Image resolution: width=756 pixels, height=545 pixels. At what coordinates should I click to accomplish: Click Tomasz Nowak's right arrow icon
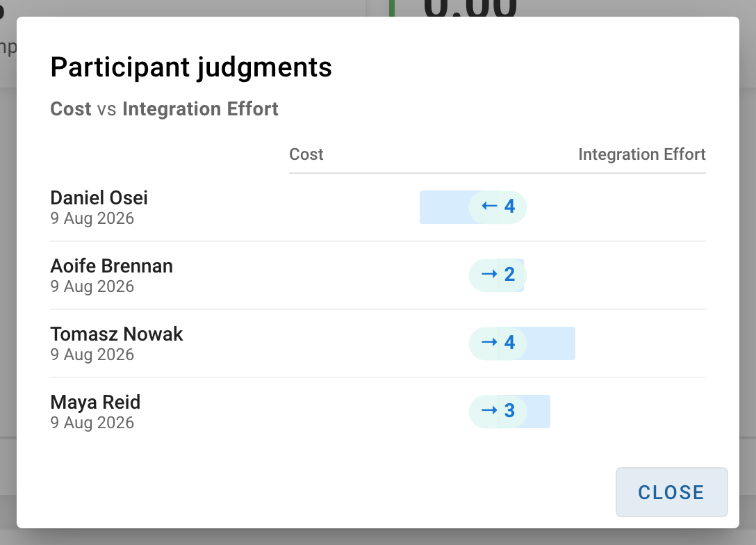[489, 343]
